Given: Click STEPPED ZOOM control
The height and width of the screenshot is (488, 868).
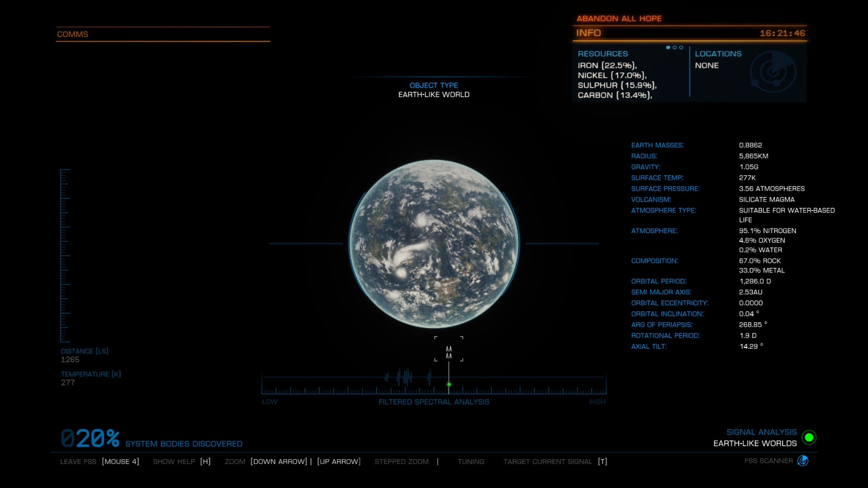Looking at the screenshot, I should tap(406, 461).
